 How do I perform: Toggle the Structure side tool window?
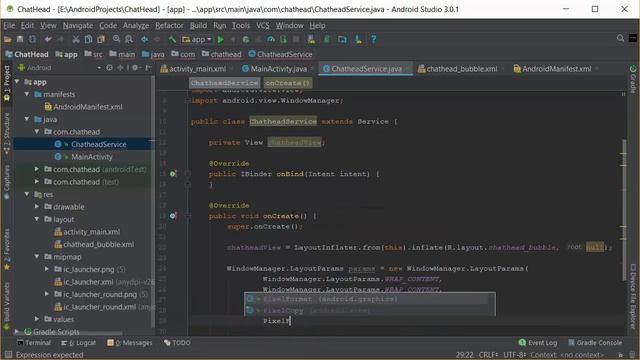pos(7,133)
